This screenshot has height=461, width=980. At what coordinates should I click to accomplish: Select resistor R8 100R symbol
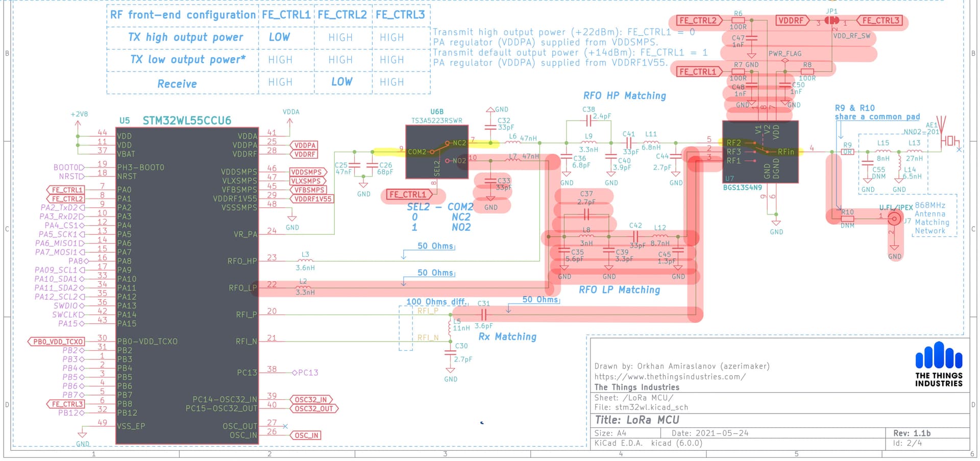807,71
